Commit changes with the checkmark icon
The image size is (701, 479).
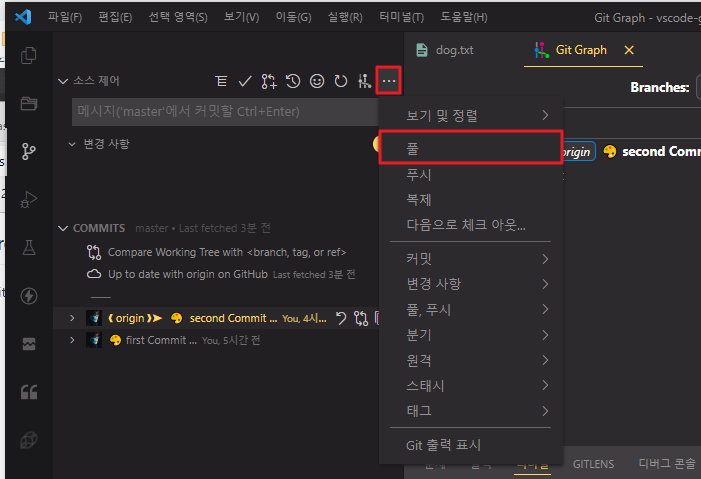point(245,81)
